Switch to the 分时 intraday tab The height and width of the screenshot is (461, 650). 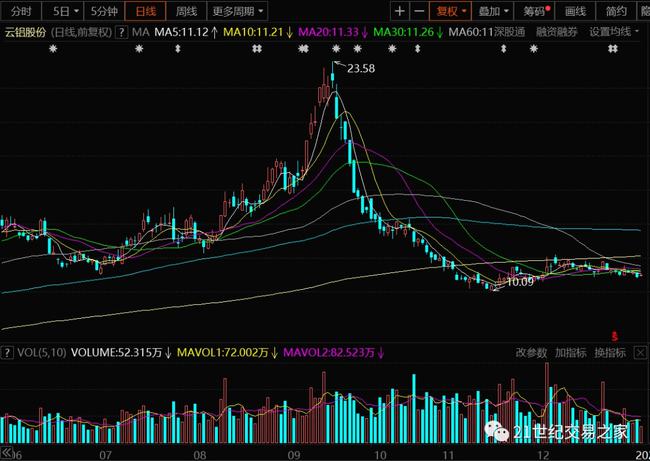[x=21, y=11]
